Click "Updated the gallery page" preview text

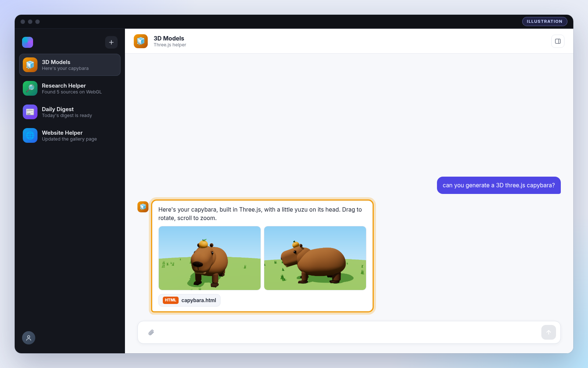(x=69, y=139)
